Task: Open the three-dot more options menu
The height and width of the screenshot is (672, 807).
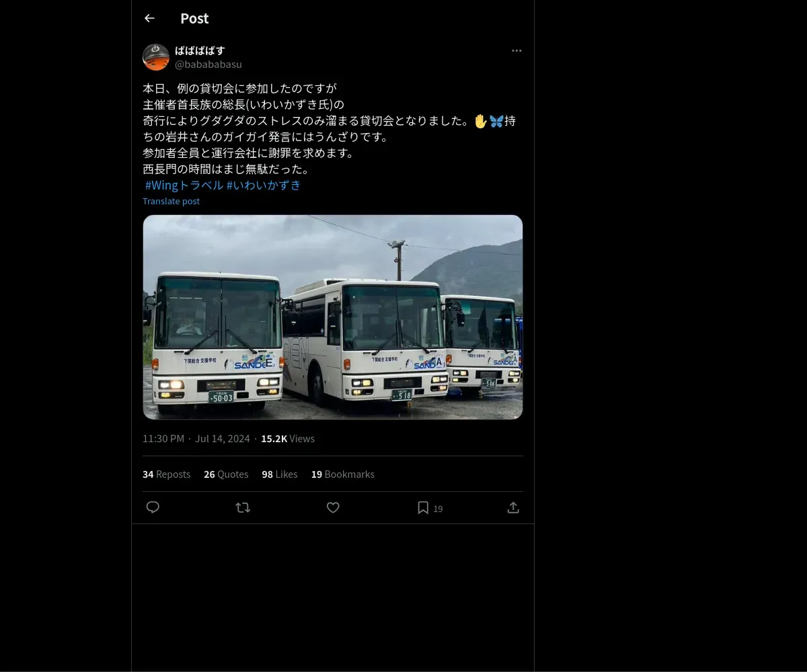Action: coord(516,50)
